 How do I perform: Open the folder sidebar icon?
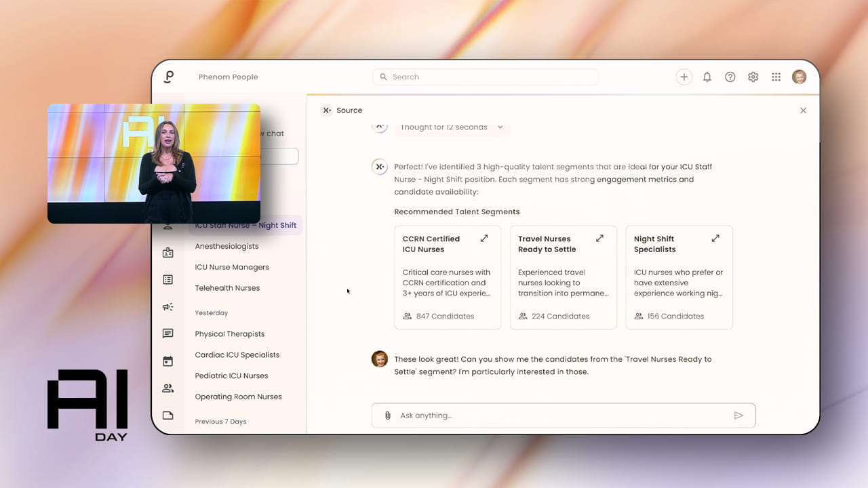click(168, 415)
